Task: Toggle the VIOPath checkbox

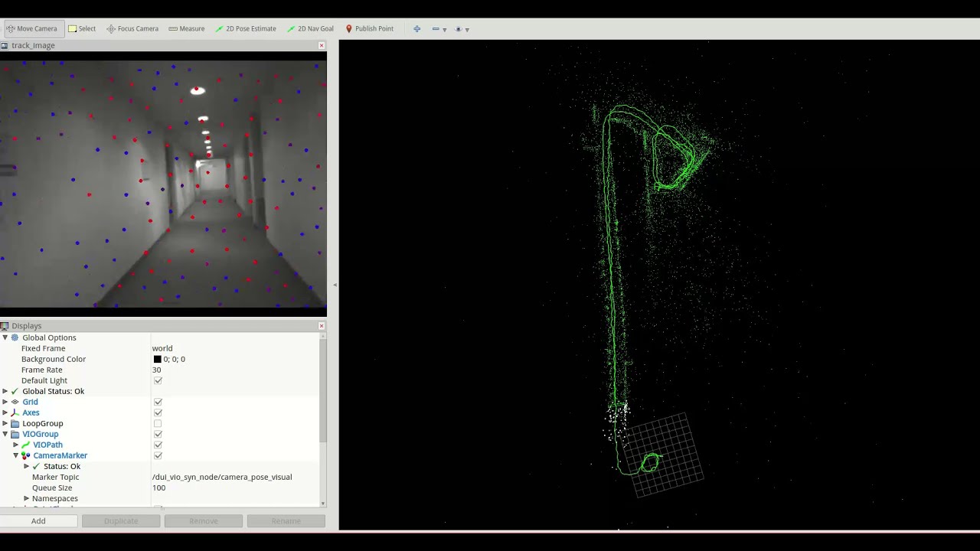Action: [158, 445]
